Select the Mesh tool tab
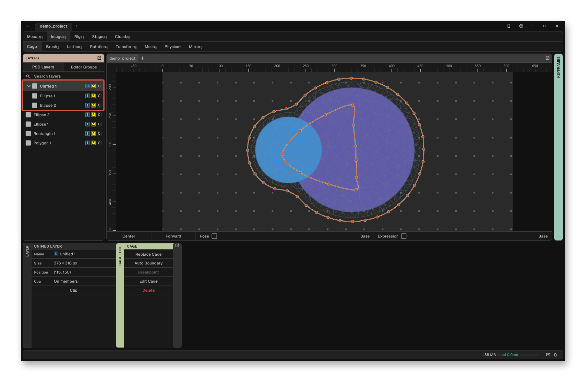588x391 pixels. coord(151,47)
